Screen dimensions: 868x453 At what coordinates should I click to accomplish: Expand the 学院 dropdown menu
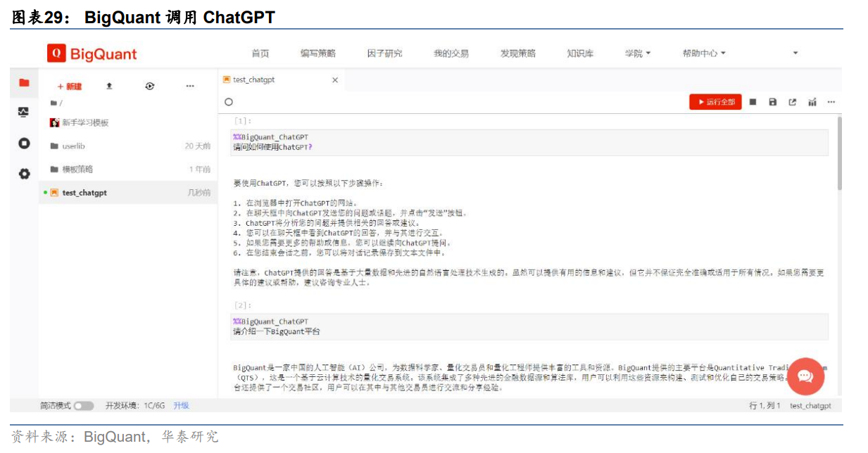[638, 53]
